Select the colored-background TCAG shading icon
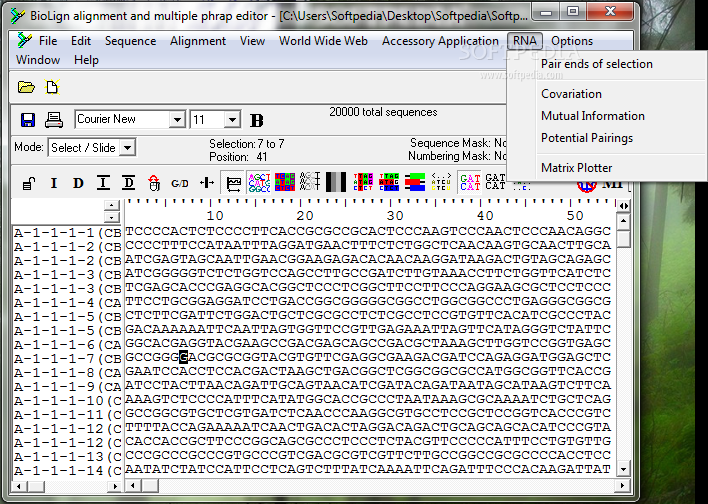 tap(284, 182)
